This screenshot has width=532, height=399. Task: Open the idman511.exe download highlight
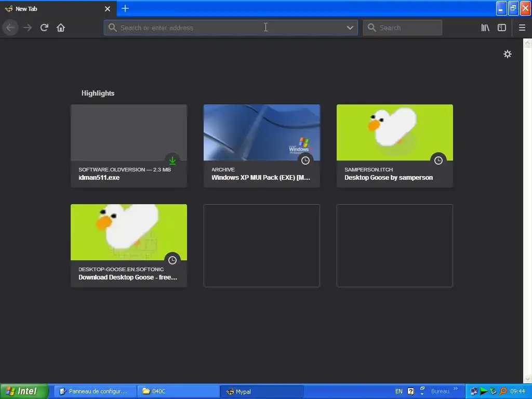(x=129, y=146)
